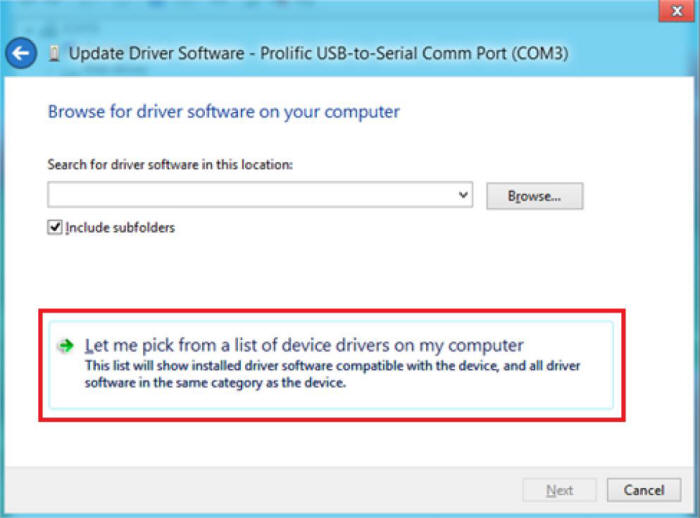Click the device icon in title bar
Image resolution: width=700 pixels, height=518 pixels.
pyautogui.click(x=54, y=54)
